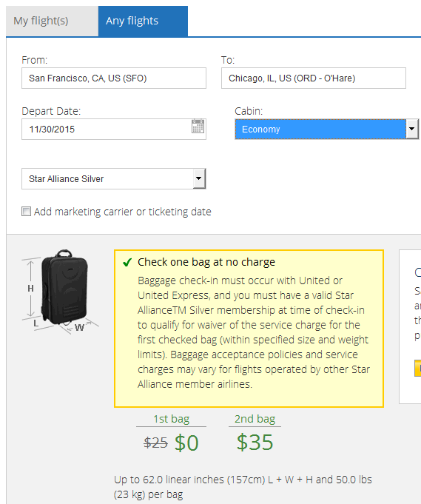Select the Economy cabin combo box

coord(326,129)
